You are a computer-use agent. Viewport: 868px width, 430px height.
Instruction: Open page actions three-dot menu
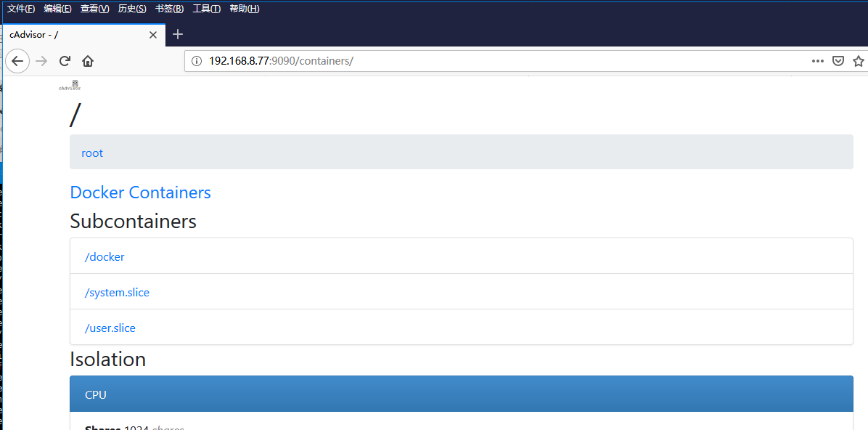pyautogui.click(x=818, y=61)
